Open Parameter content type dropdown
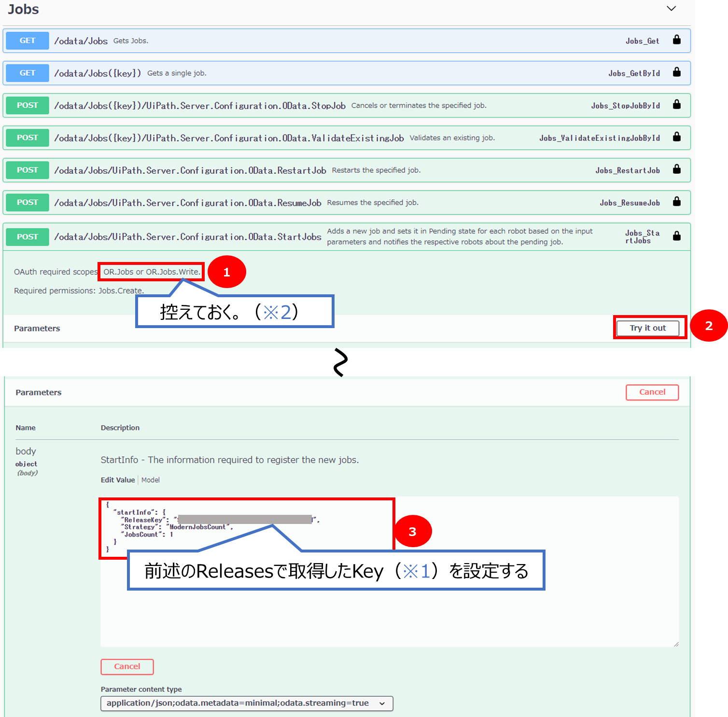 click(247, 703)
